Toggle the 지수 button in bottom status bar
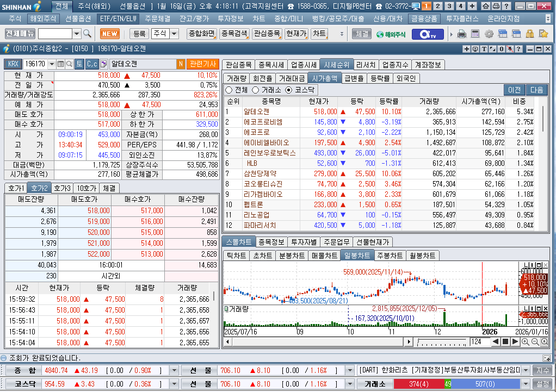 click(542, 370)
